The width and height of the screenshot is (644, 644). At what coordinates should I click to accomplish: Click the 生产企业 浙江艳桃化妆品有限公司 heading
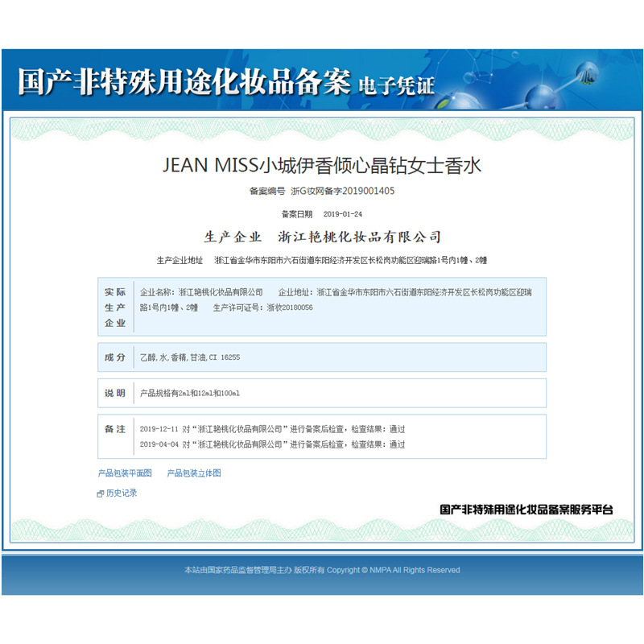(x=323, y=237)
